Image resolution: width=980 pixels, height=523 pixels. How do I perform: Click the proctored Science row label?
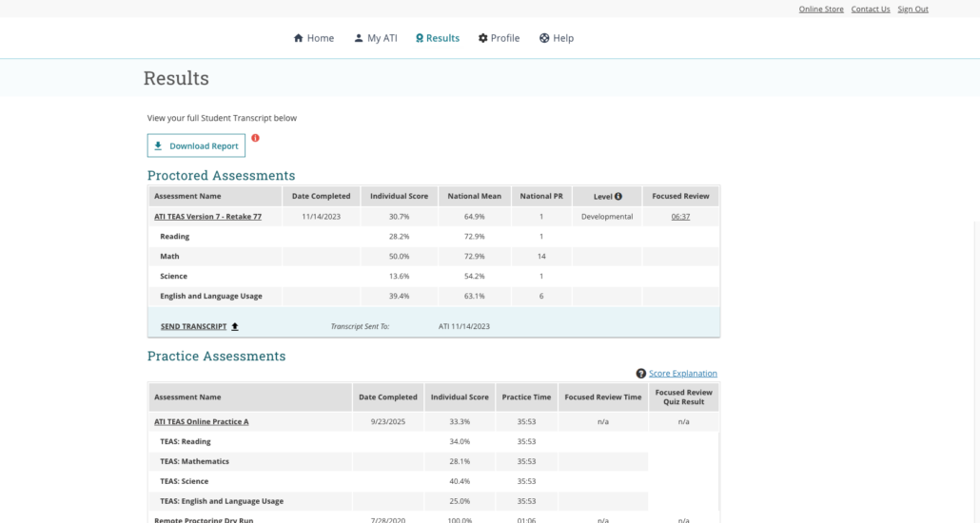pyautogui.click(x=174, y=276)
